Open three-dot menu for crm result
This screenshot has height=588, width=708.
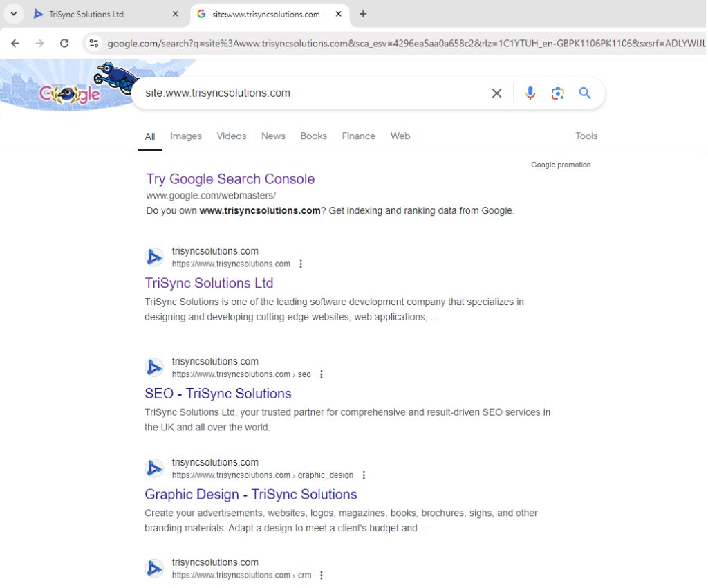(322, 576)
